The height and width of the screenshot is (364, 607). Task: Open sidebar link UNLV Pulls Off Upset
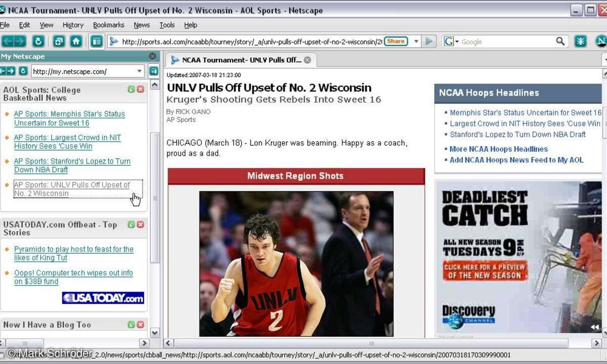click(71, 189)
